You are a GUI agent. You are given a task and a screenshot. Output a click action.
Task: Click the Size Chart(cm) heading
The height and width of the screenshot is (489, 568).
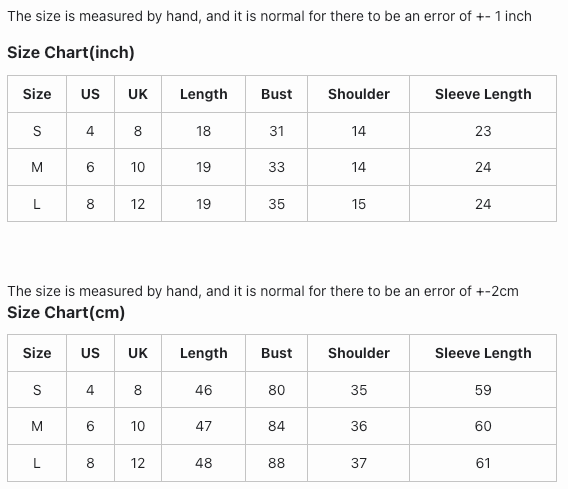point(66,313)
